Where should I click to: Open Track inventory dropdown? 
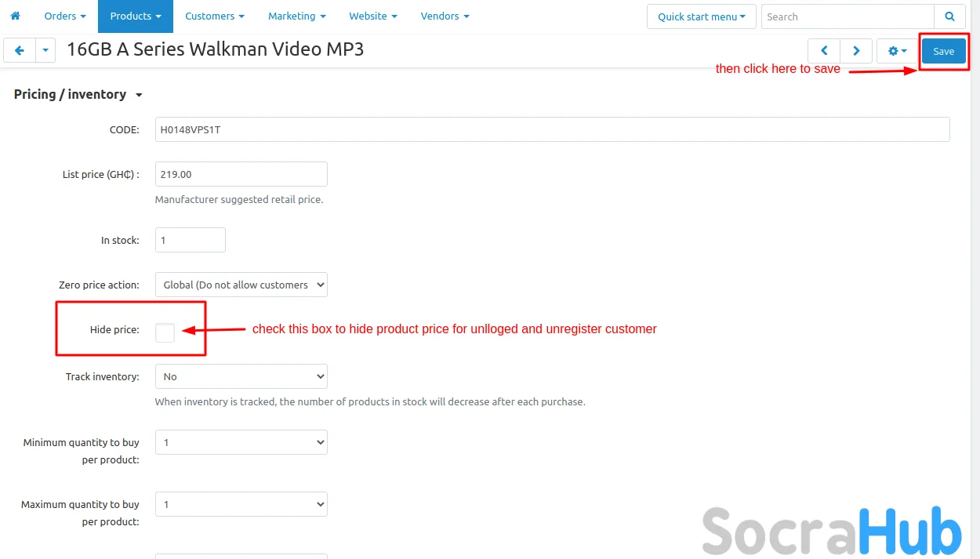coord(241,376)
